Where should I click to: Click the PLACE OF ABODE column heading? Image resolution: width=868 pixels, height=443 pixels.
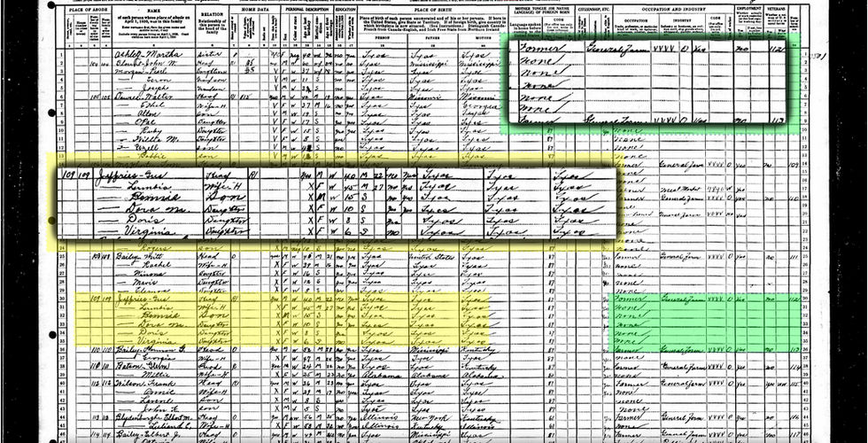tap(86, 10)
